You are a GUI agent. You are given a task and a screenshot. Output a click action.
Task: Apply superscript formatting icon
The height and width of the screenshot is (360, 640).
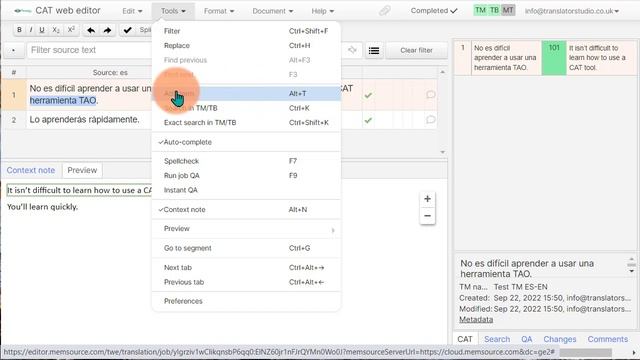(71, 30)
